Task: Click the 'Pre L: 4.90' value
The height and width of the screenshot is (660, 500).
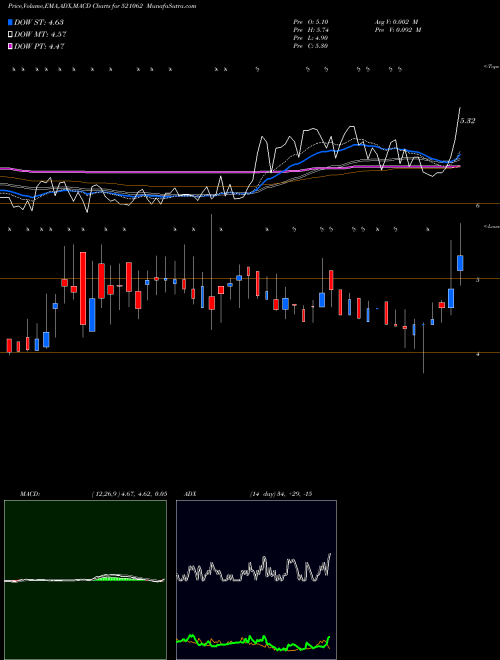Action: [x=311, y=38]
